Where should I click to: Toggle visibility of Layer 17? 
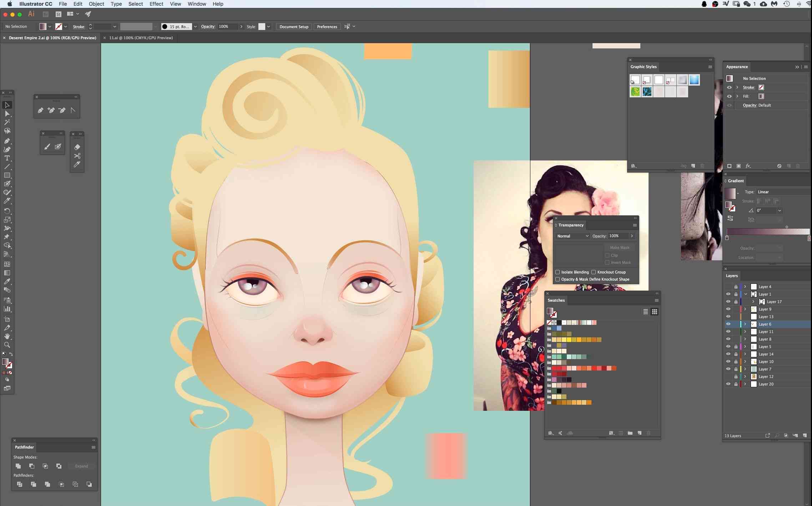pos(728,301)
